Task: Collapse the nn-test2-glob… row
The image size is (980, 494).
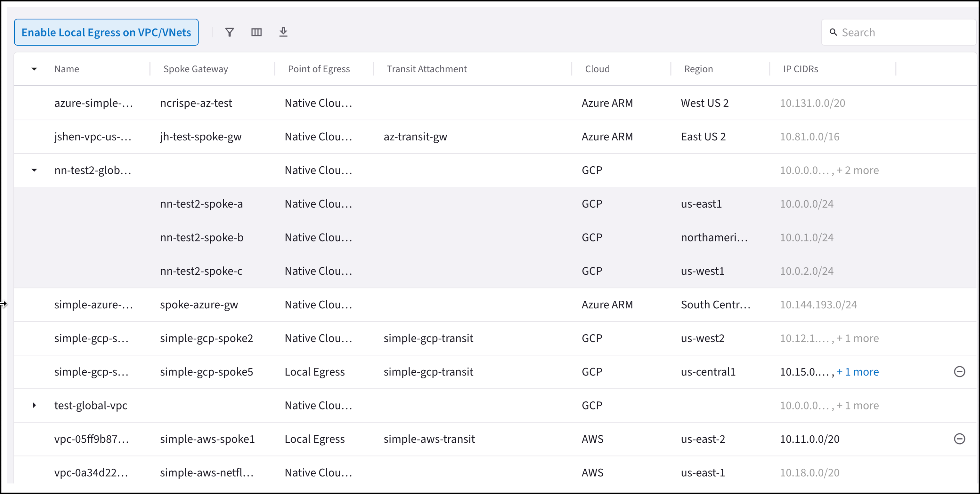Action: pos(34,170)
